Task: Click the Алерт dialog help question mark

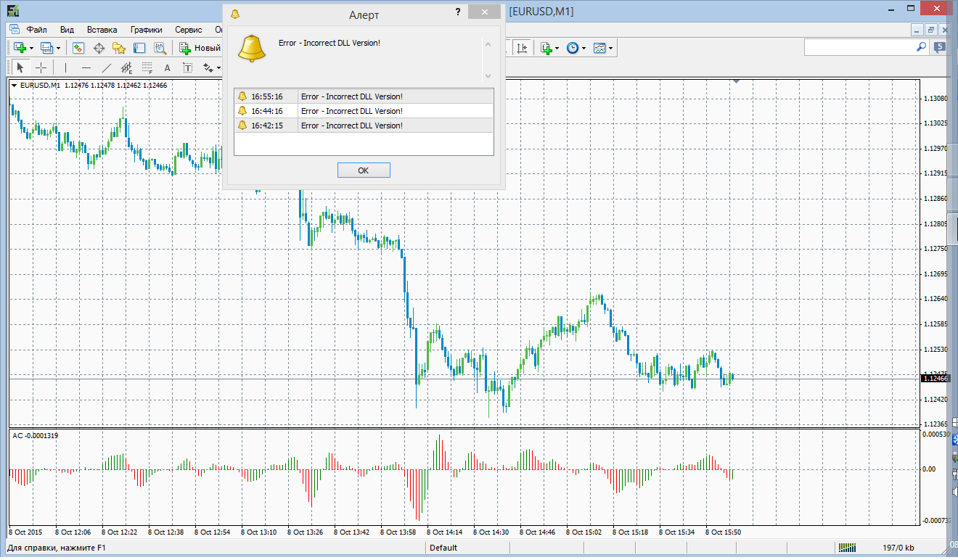Action: [x=458, y=12]
